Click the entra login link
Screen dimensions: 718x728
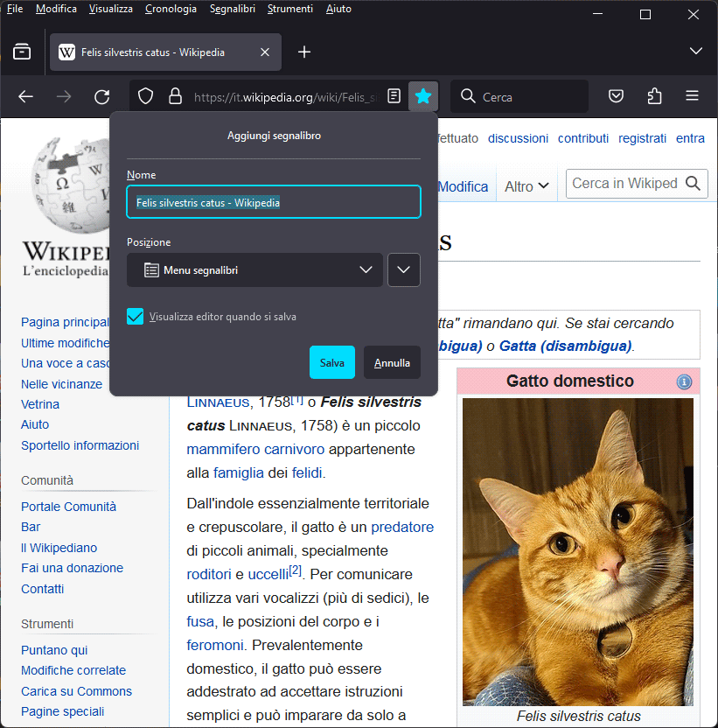click(x=690, y=138)
